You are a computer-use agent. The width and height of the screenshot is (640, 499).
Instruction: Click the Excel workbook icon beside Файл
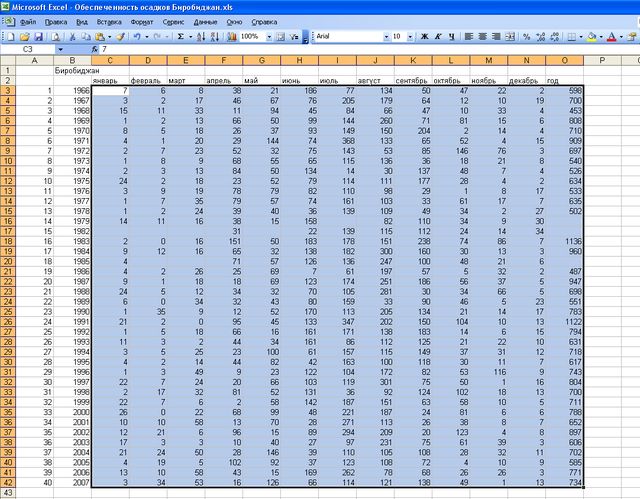[8, 22]
